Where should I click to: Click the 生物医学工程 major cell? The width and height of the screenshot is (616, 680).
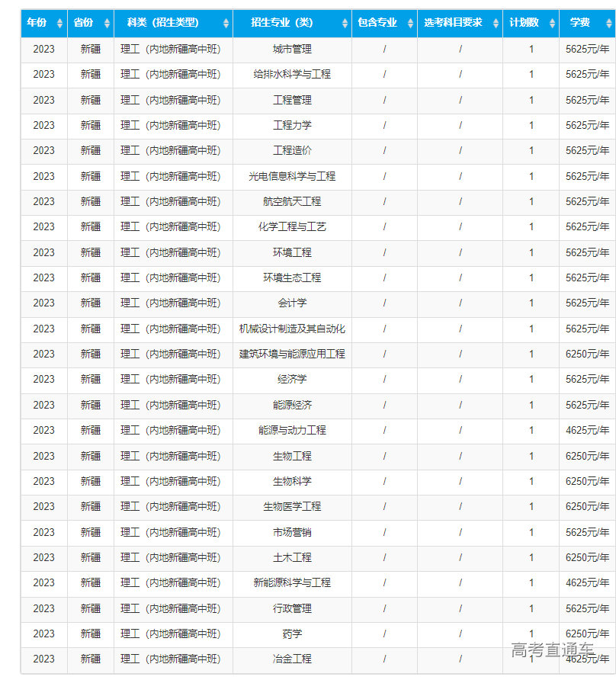click(292, 506)
